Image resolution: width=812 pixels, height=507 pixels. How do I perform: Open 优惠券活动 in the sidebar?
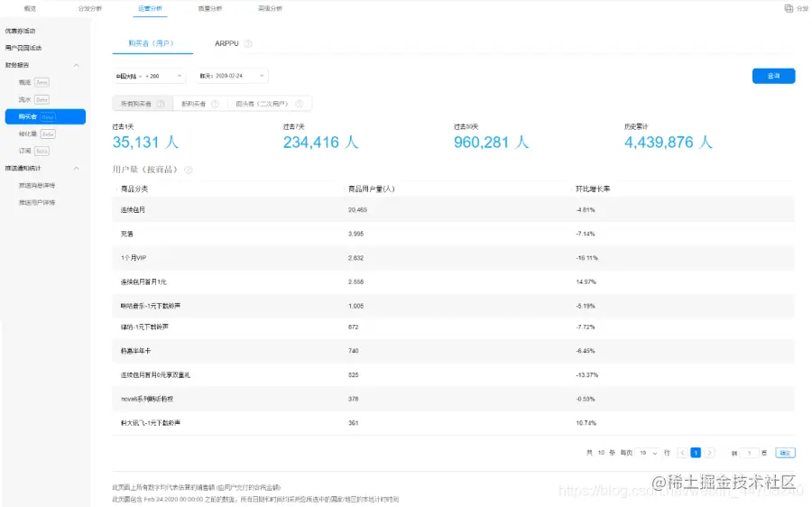[20, 31]
